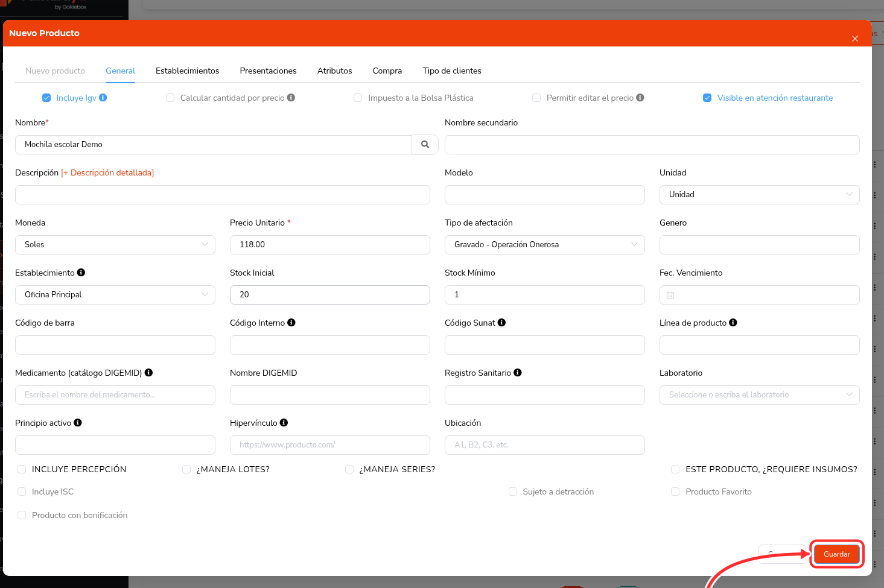The height and width of the screenshot is (588, 884).
Task: Open the Atributos tab
Action: point(335,71)
